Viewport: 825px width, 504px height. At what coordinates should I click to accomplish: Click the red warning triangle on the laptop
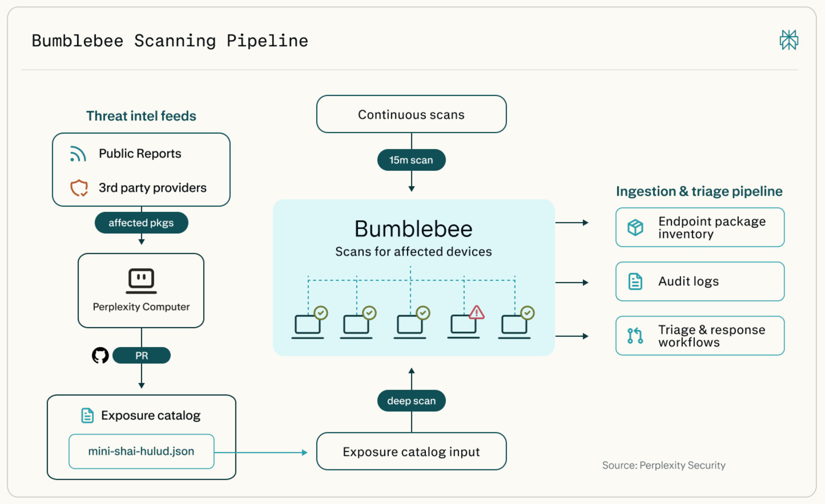click(x=476, y=312)
